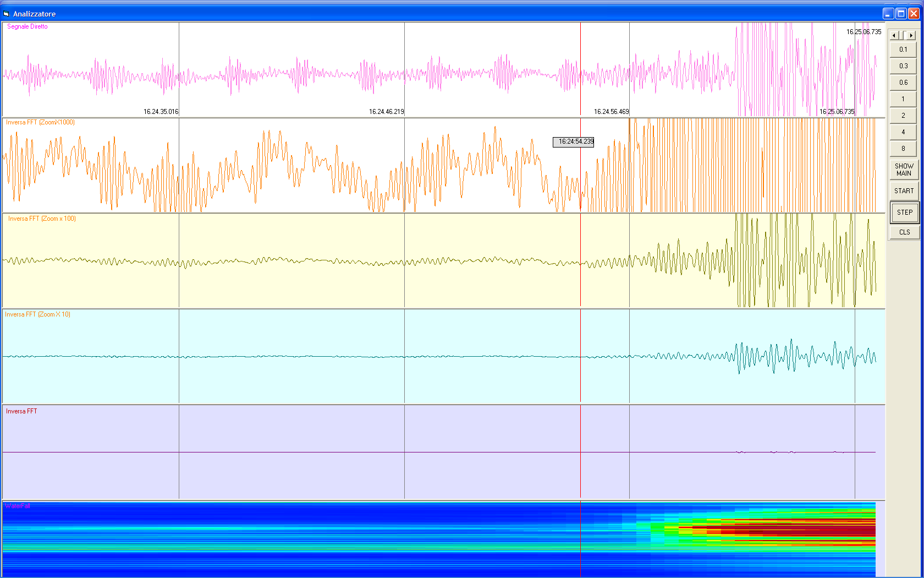Click the small scrollbar thumb
The height and width of the screenshot is (578, 924).
click(x=901, y=35)
